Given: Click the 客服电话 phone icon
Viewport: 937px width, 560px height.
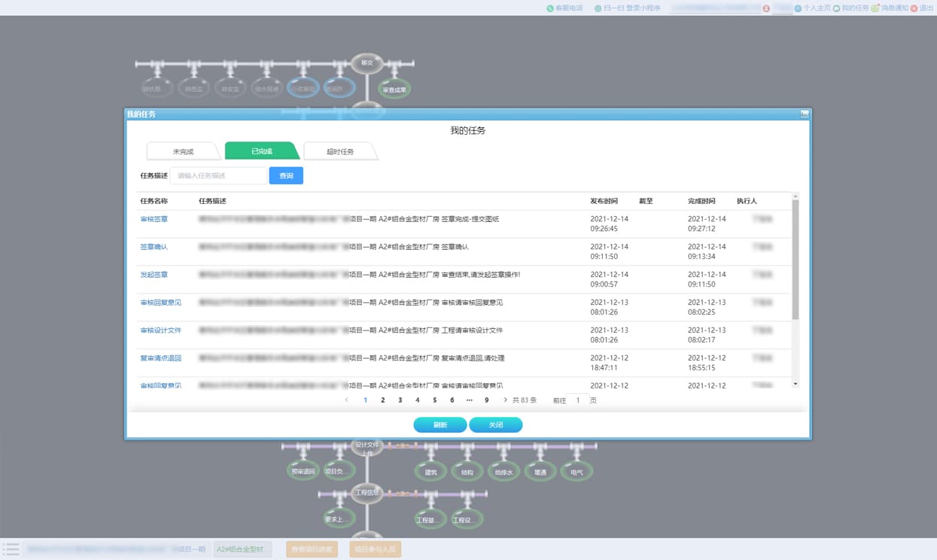Looking at the screenshot, I should (x=550, y=8).
